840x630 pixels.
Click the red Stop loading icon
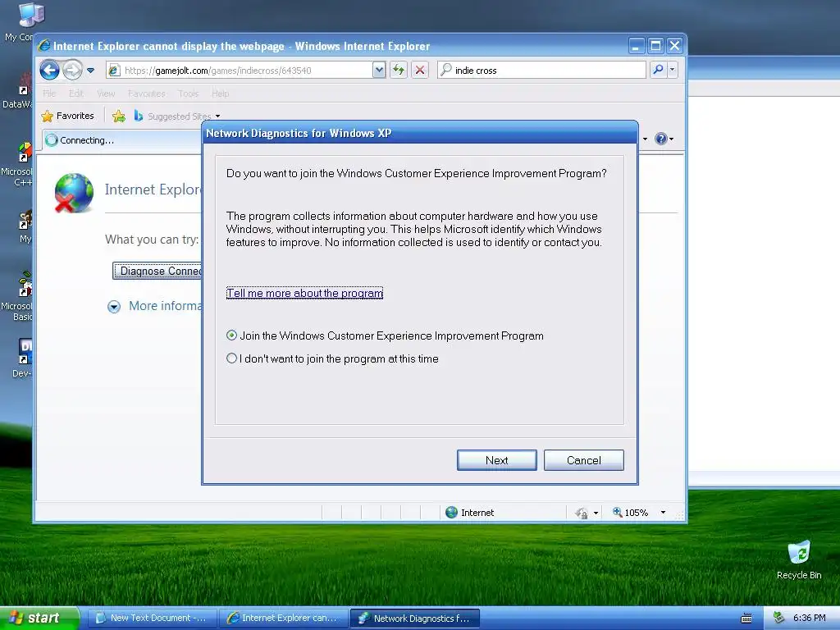[x=420, y=70]
